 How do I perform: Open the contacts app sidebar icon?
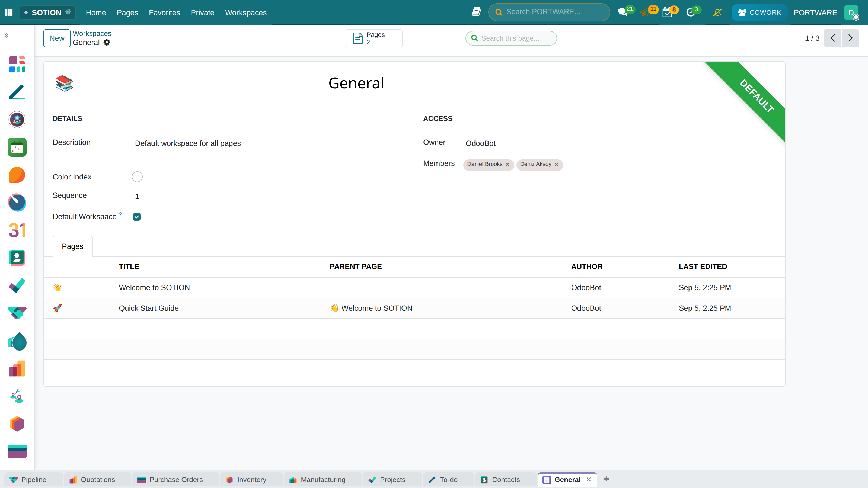pyautogui.click(x=17, y=258)
